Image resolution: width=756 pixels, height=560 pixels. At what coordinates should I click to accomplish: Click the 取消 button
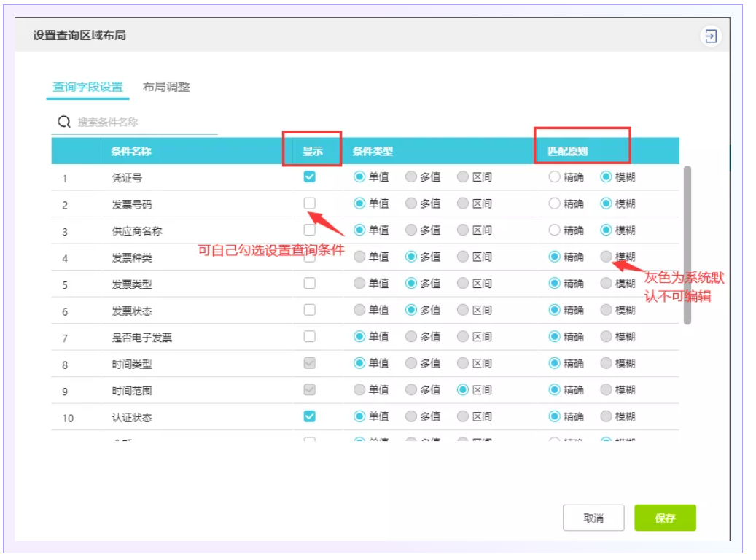(593, 518)
